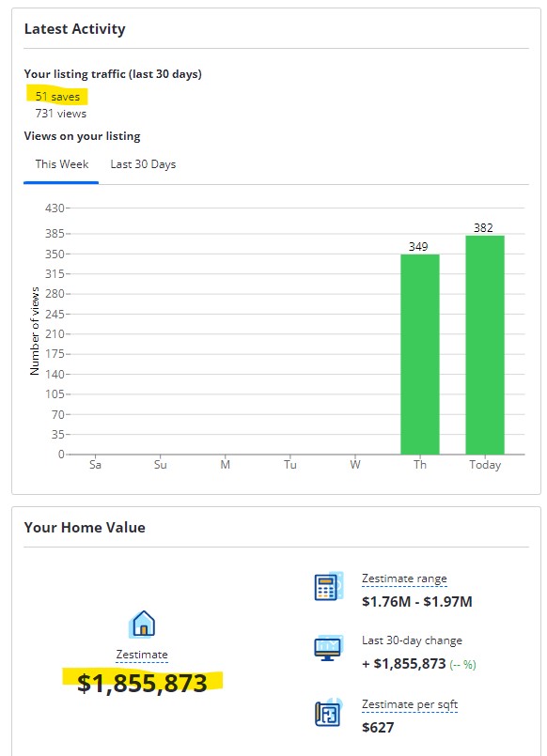
Task: Click the highlighted 51 saves text
Action: [57, 97]
